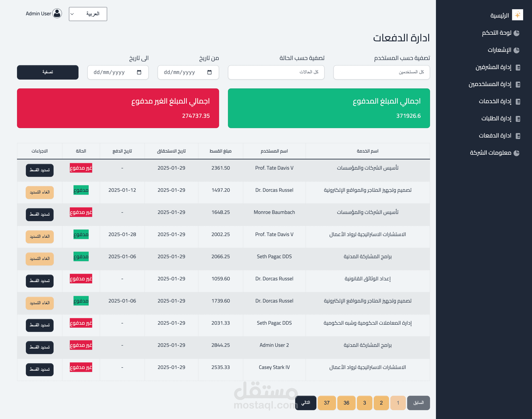Click the list icon beside إدارة المشرفين

(x=518, y=67)
